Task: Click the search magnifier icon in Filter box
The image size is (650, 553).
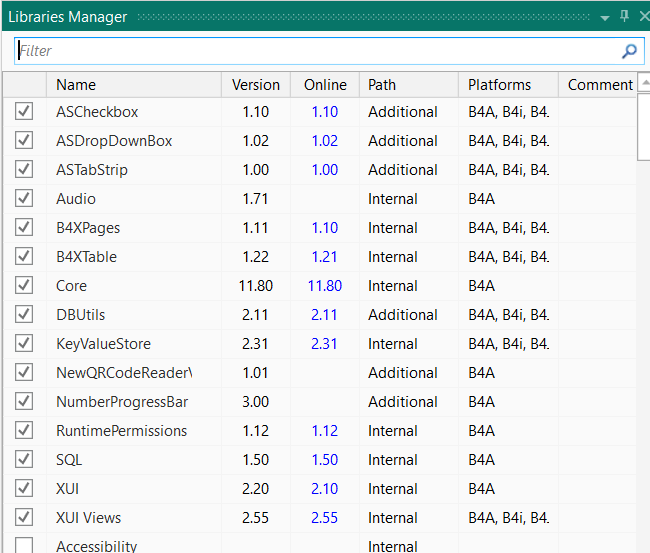Action: [x=629, y=51]
